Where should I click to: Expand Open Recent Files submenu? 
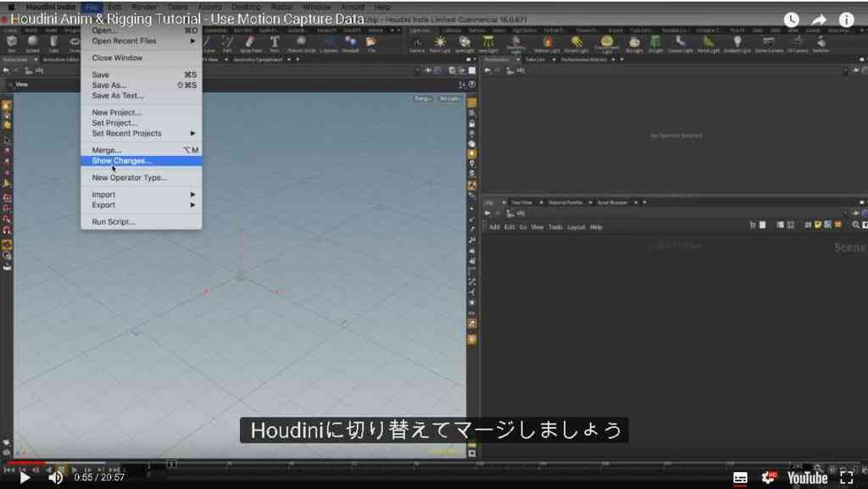coord(142,41)
